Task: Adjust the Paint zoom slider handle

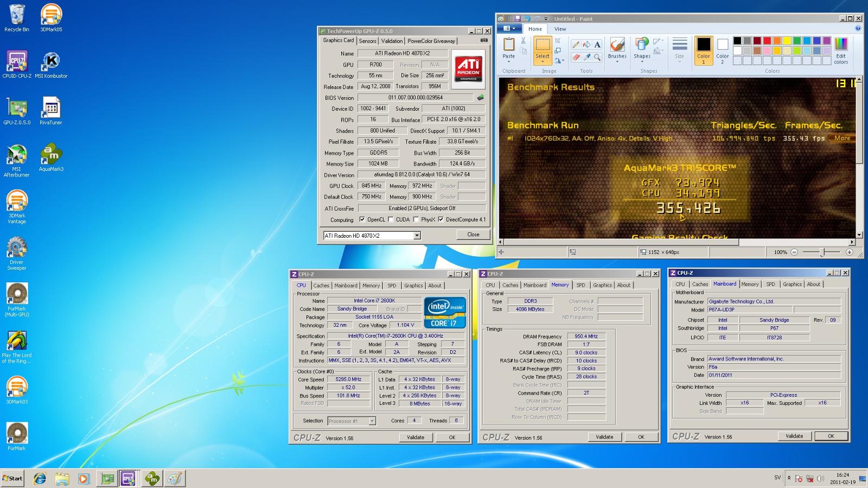Action: pos(822,252)
